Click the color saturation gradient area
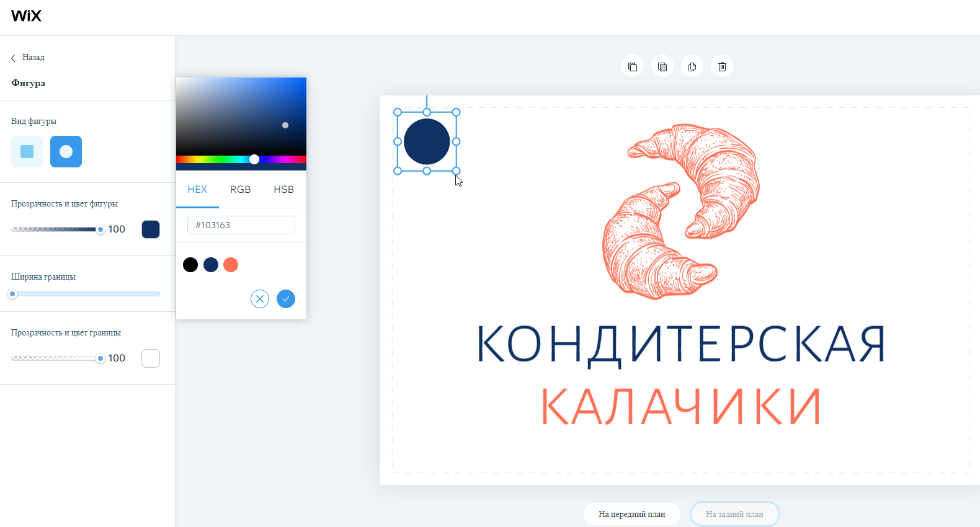980x527 pixels. point(241,117)
